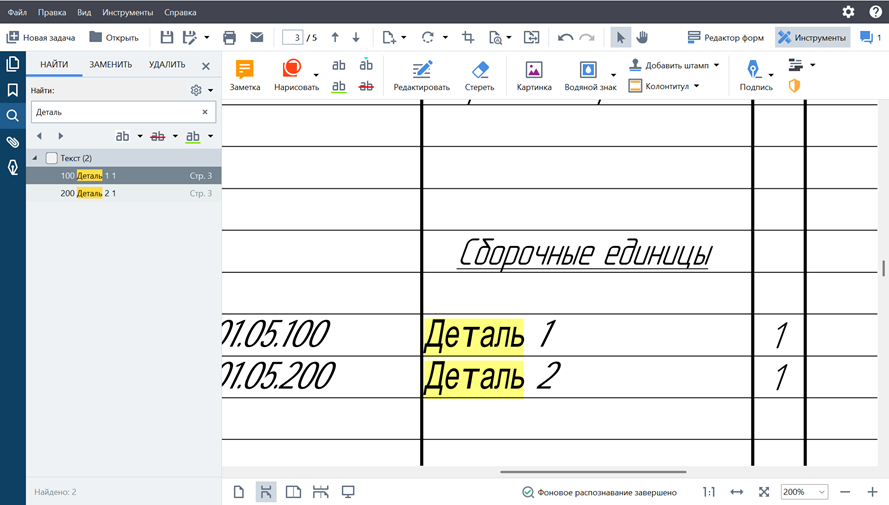
Task: Open the Файл menu
Action: (x=17, y=12)
